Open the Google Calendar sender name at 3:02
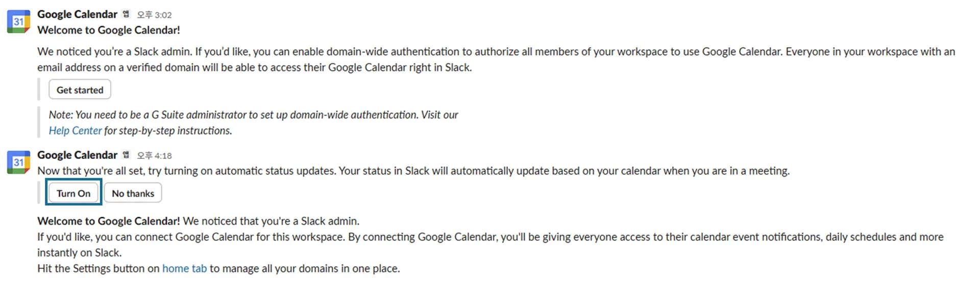This screenshot has height=283, width=980. tap(77, 14)
